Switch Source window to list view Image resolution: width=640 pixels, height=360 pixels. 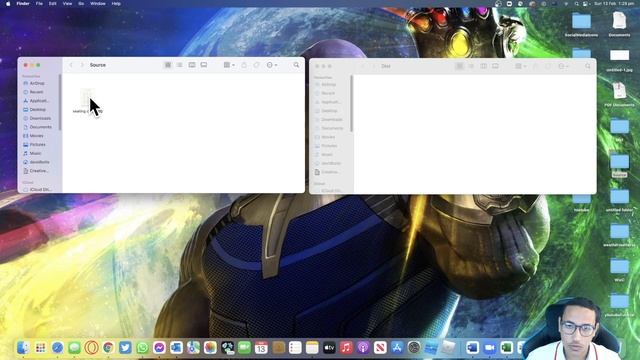[180, 65]
